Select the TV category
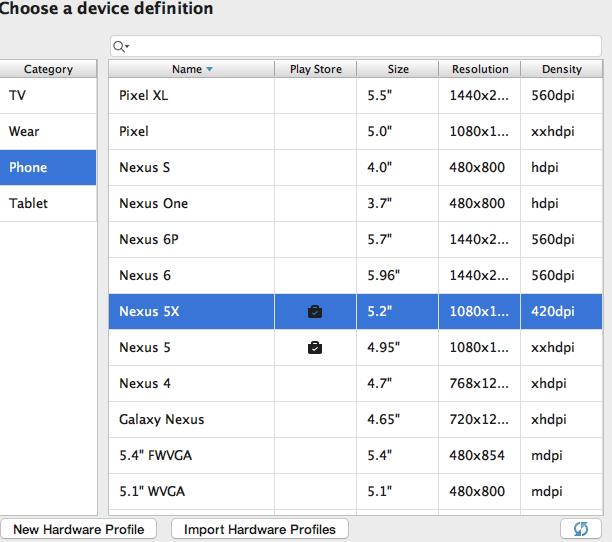The width and height of the screenshot is (612, 542). point(48,96)
